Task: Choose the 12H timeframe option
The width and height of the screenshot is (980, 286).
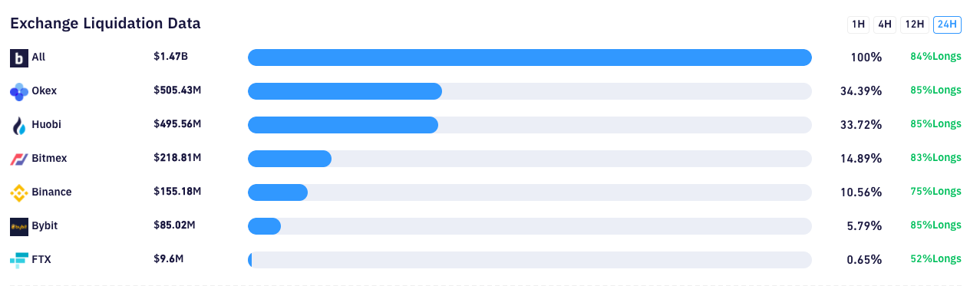Action: pyautogui.click(x=914, y=25)
